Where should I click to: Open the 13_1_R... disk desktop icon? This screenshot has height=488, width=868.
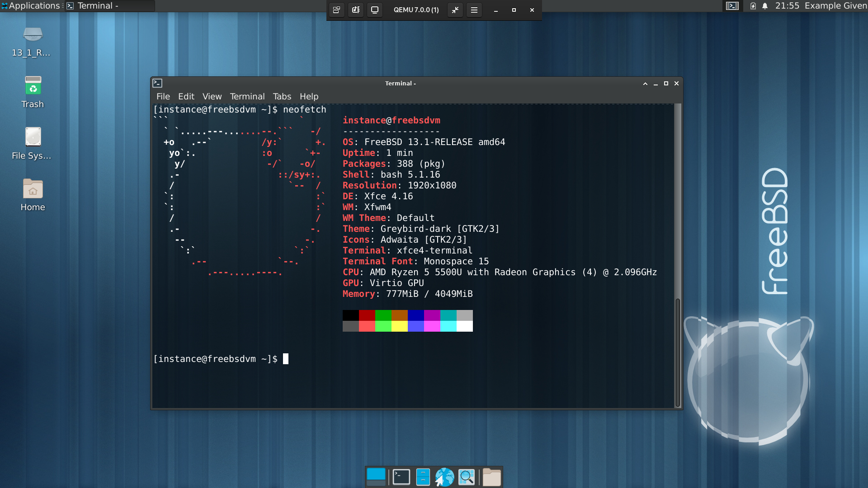tap(33, 42)
